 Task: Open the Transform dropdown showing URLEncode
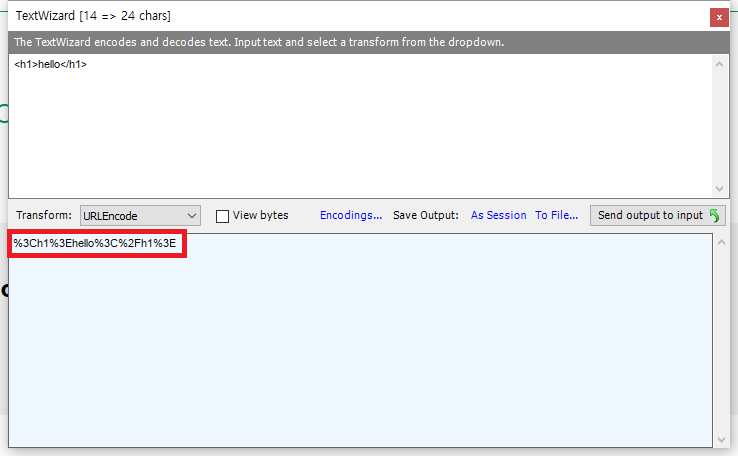tap(140, 216)
